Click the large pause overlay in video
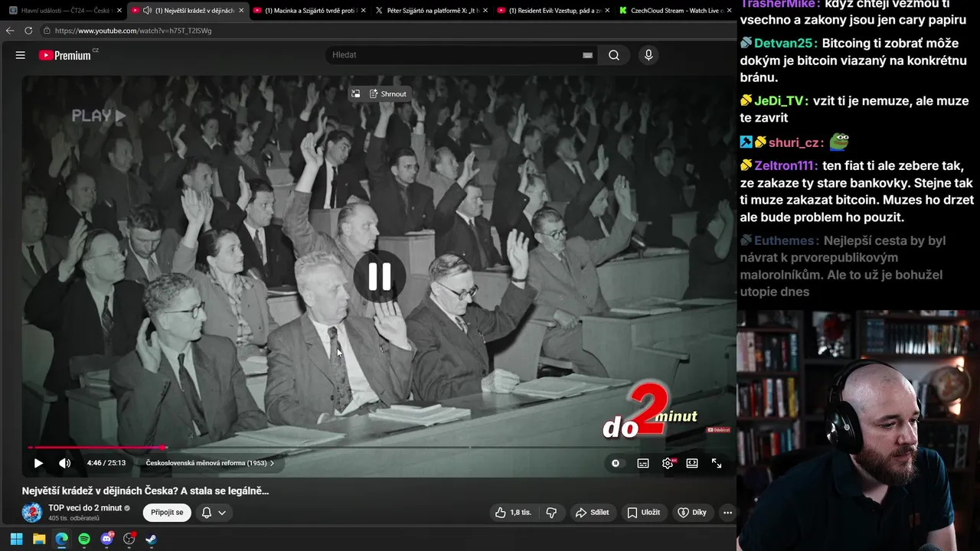The height and width of the screenshot is (551, 980). [380, 276]
